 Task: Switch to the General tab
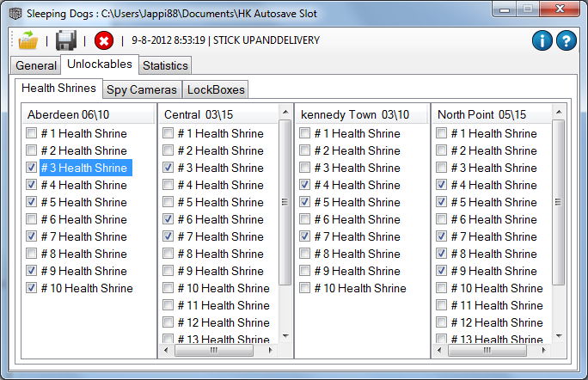pyautogui.click(x=35, y=65)
